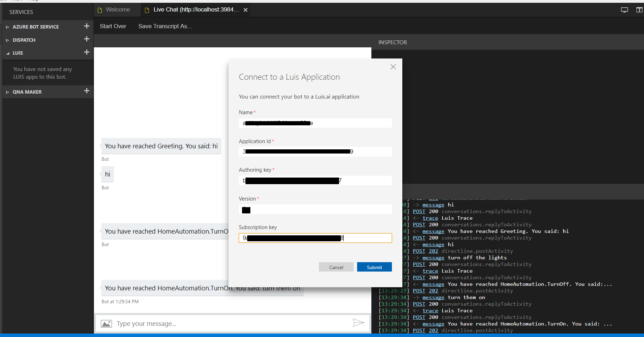Cancel the Connect to Luis dialog
The image size is (644, 337).
(x=336, y=267)
